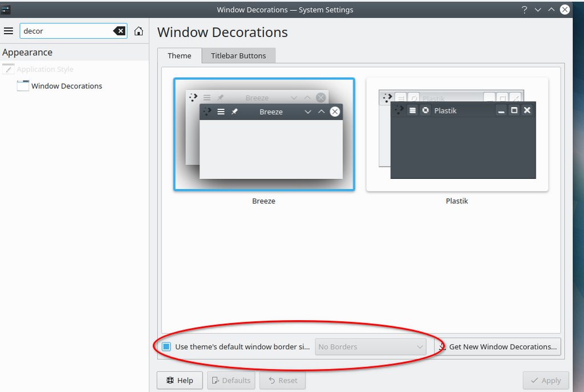Select the Breeze theme thumbnail
584x392 pixels.
coord(264,134)
